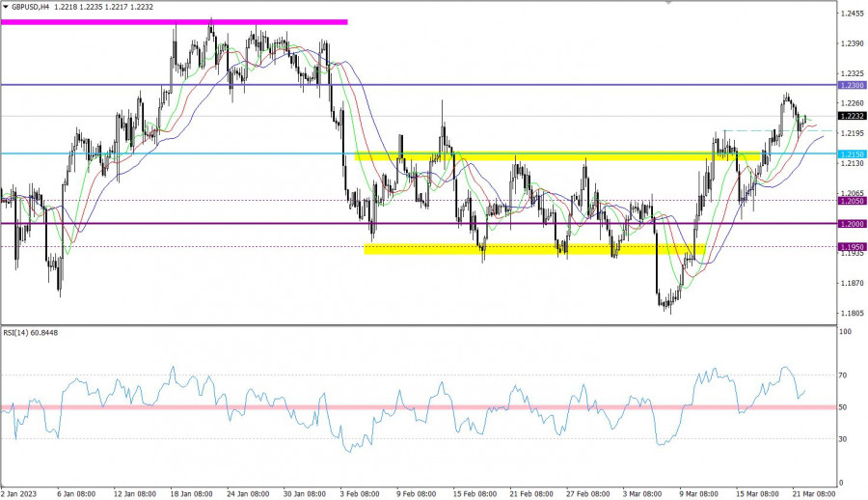Screen dimensions: 868x500
Task: Select the 1.2300 price label tag
Action: click(x=851, y=86)
